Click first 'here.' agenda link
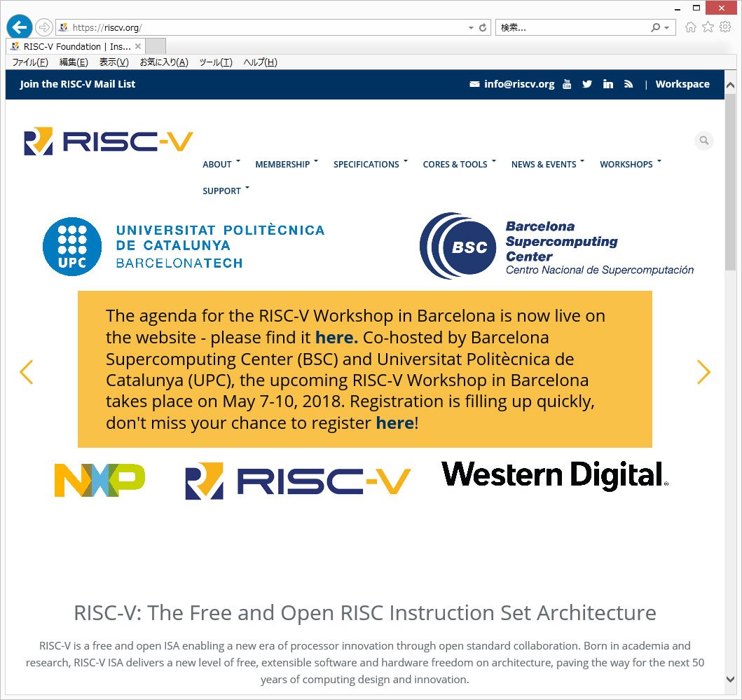The image size is (742, 700). (336, 338)
